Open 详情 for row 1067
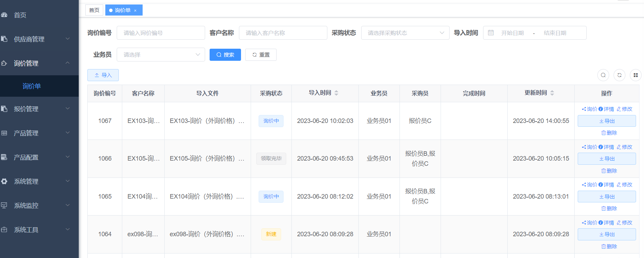This screenshot has width=644, height=258. 606,109
